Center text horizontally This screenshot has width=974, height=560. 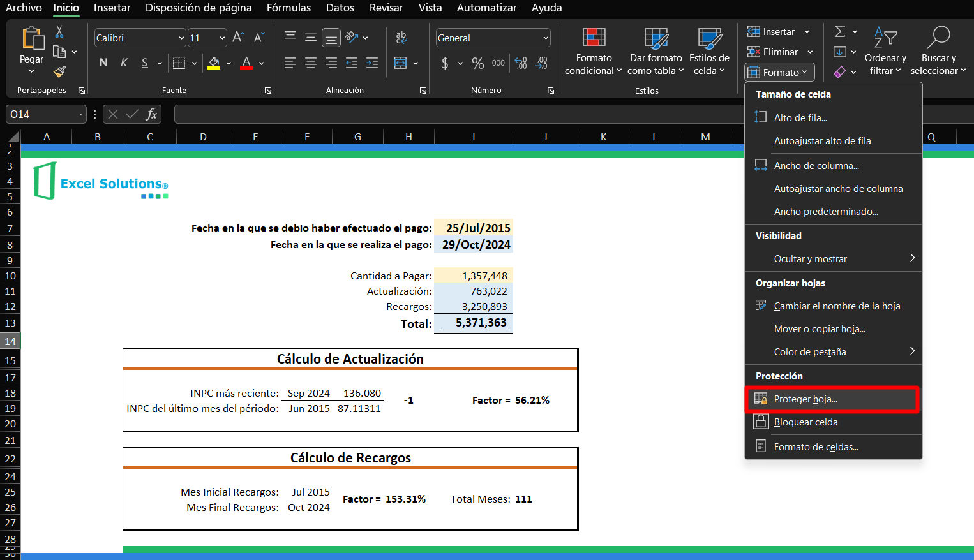tap(311, 63)
